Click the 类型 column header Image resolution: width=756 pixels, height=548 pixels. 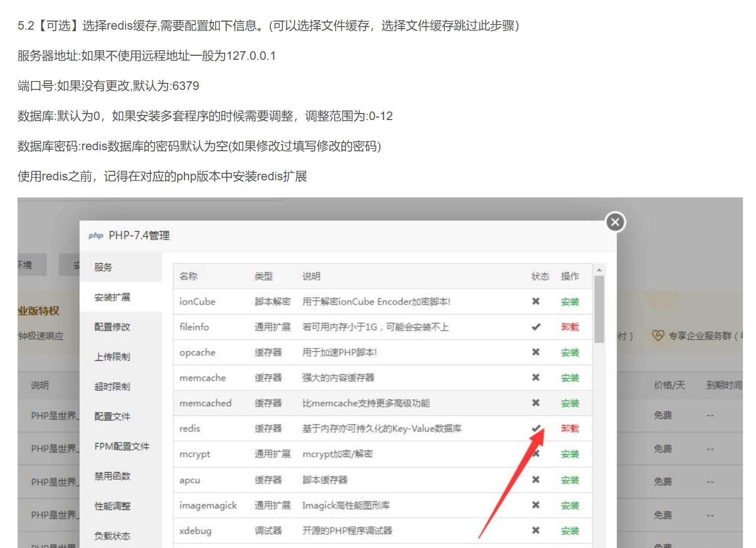[x=263, y=276]
